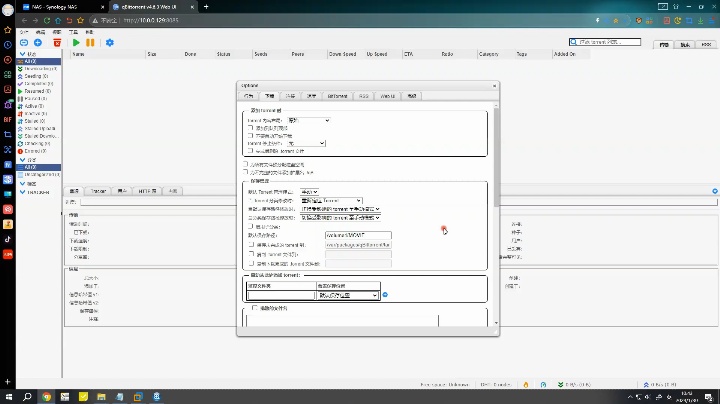
Task: Click the blue add watched folder icon
Action: tap(385, 295)
